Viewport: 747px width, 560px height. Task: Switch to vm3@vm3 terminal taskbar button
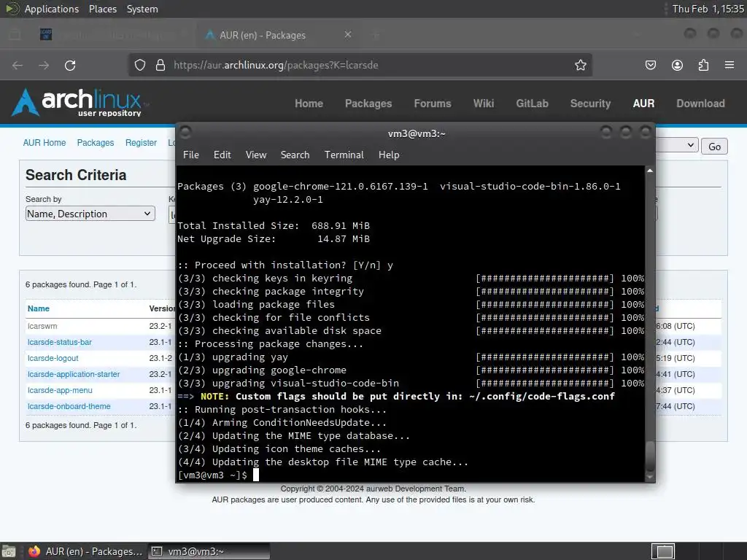[209, 551]
